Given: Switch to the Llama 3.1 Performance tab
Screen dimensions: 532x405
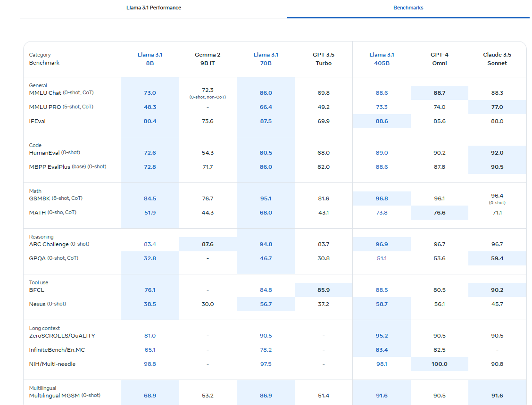Looking at the screenshot, I should point(154,8).
